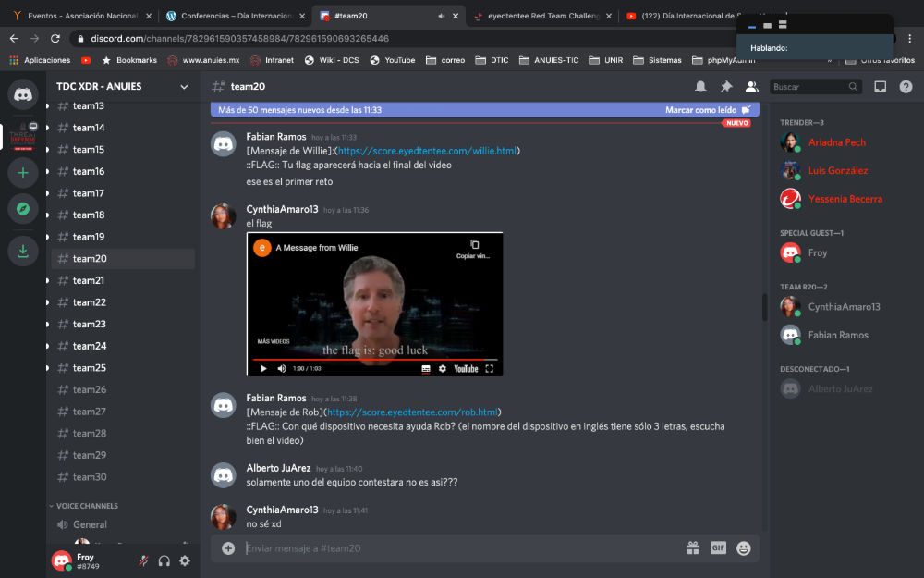Unmute the microphone in user panel

143,560
